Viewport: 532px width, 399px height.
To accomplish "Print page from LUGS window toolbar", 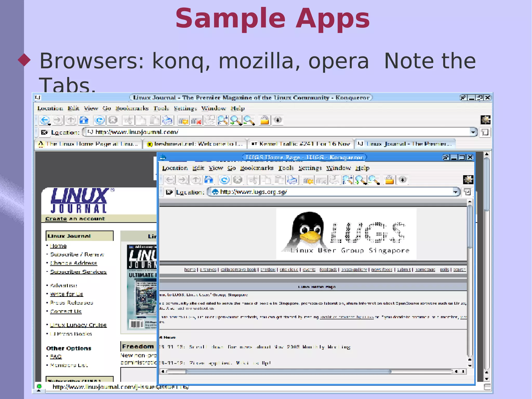I will [x=292, y=180].
